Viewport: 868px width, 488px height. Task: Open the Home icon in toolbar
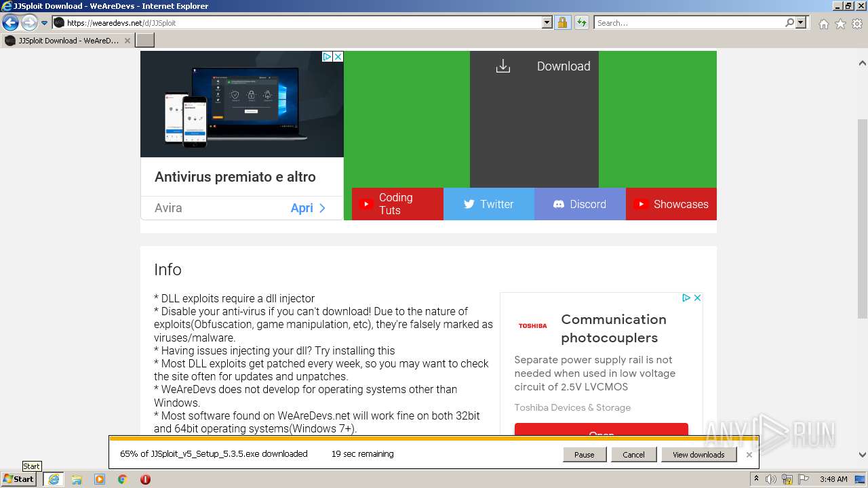[823, 24]
